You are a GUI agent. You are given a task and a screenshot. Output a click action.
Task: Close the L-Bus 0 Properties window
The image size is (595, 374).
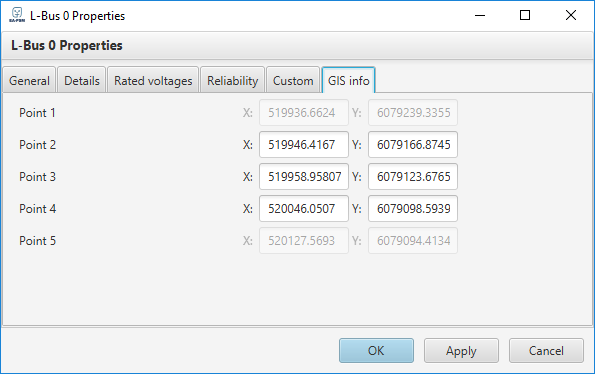point(571,15)
